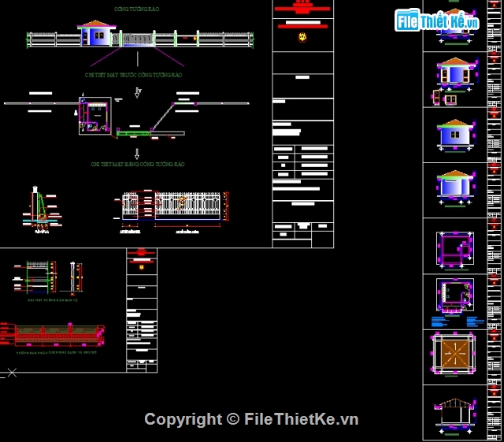
Task: Click the green sliding gate in the plan view
Action: click(134, 133)
